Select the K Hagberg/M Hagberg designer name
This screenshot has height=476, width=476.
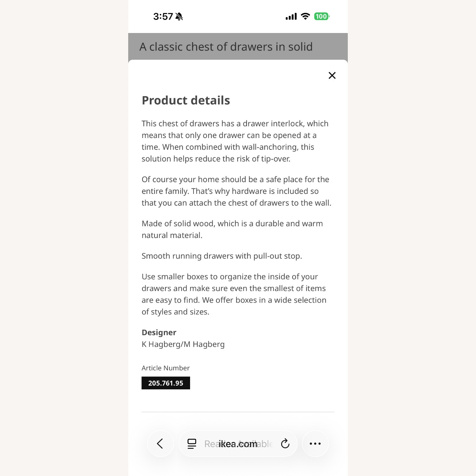tap(183, 344)
